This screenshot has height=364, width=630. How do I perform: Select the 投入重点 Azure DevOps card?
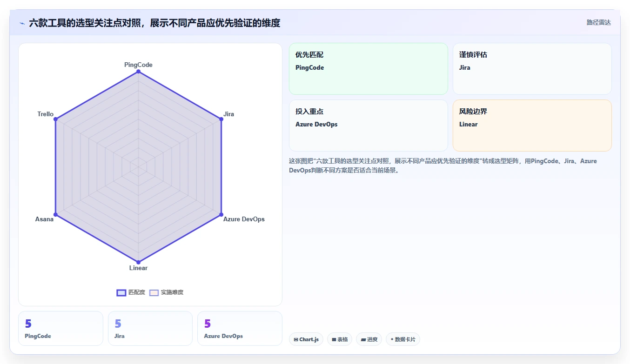[x=368, y=126]
